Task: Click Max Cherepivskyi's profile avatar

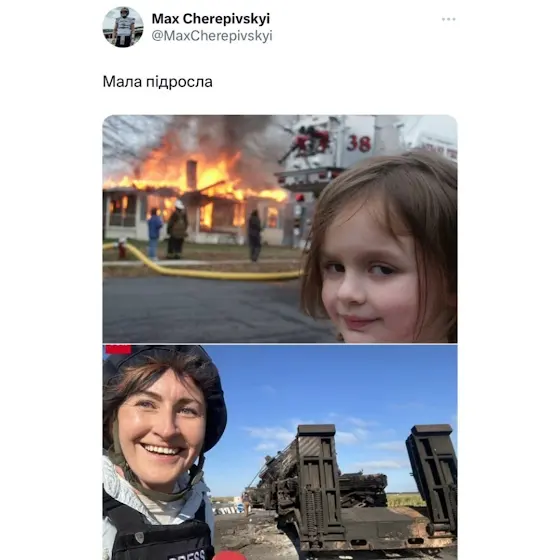Action: tap(123, 27)
